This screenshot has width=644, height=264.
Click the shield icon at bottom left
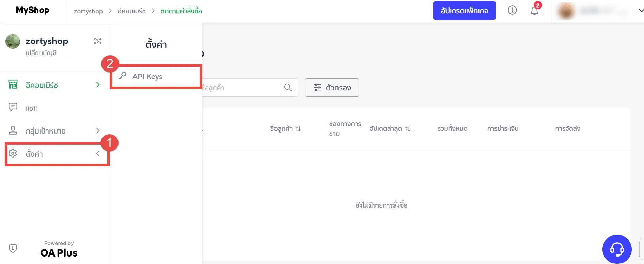point(13,248)
